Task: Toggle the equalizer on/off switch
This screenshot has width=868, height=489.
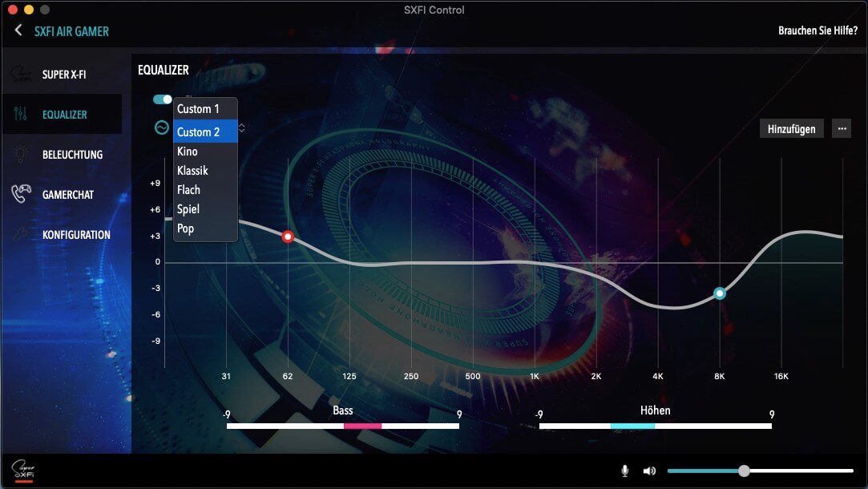Action: pyautogui.click(x=163, y=99)
